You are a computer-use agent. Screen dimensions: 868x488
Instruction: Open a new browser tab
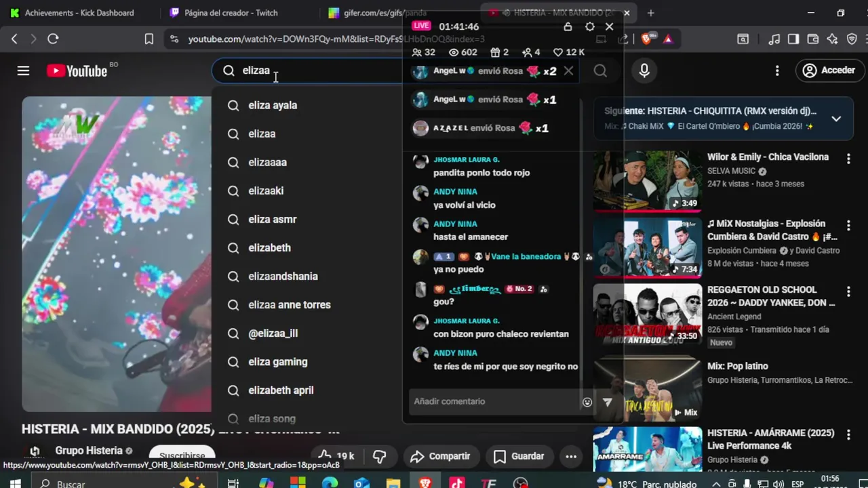pyautogui.click(x=651, y=12)
